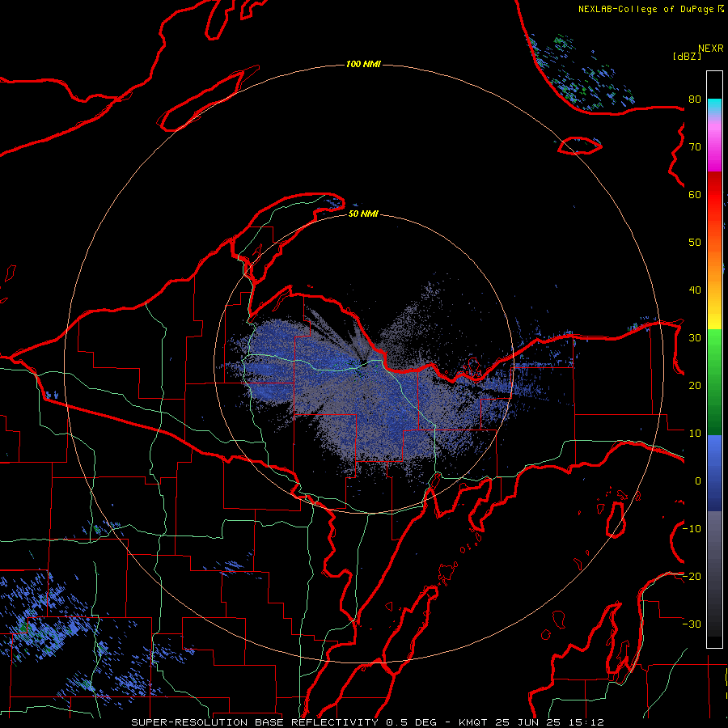The image size is (728, 728).
Task: Select the 20 value on the dBZ scale
Action: tap(695, 385)
